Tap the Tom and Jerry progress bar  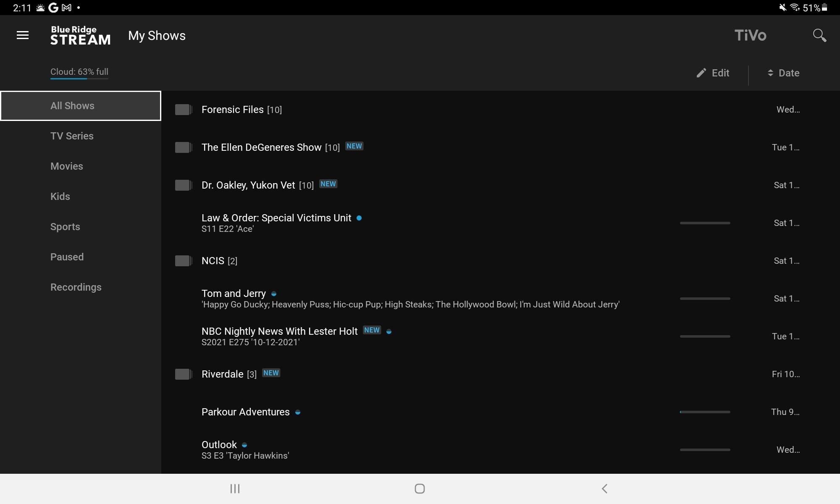coord(705,299)
